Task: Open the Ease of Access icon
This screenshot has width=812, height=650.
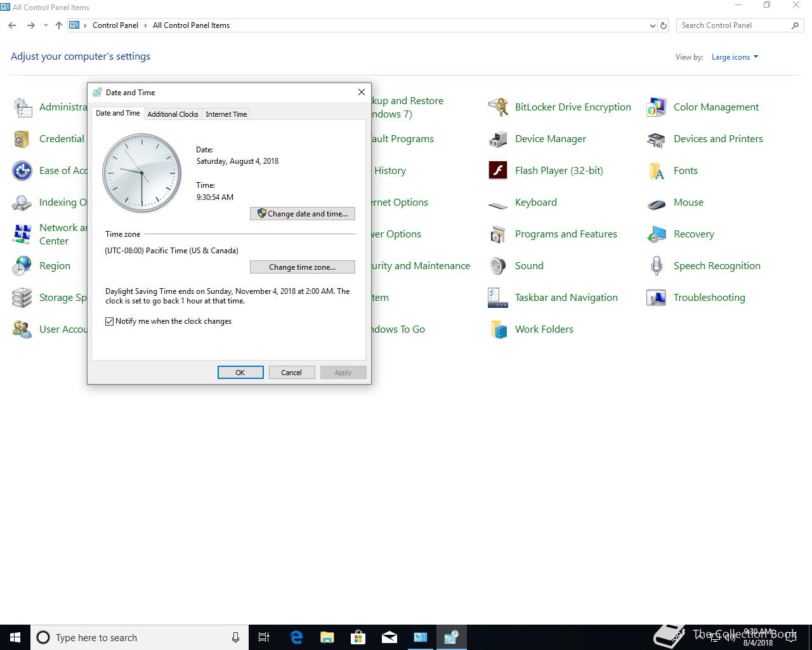Action: click(x=22, y=171)
